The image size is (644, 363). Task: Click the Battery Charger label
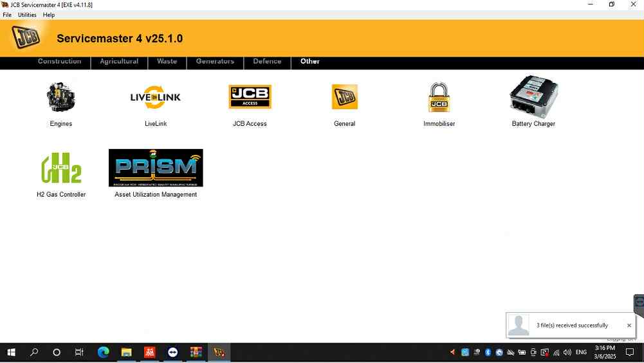coord(533,124)
